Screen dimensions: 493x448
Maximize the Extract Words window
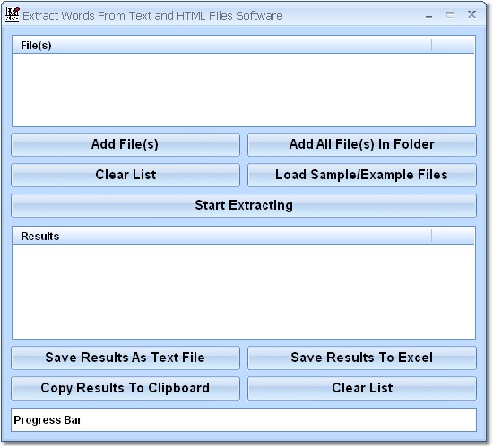point(450,14)
